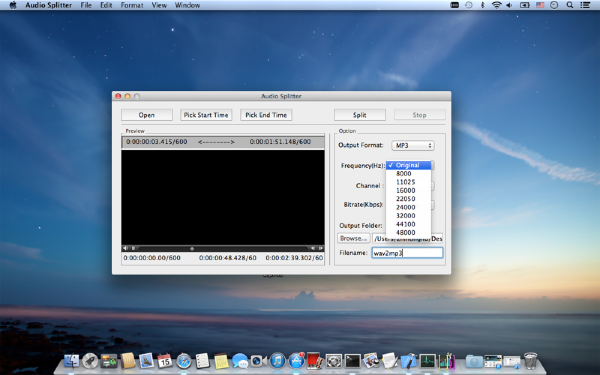This screenshot has height=375, width=600.
Task: Launch Xcode hammer icon in dock
Action: coord(408,361)
